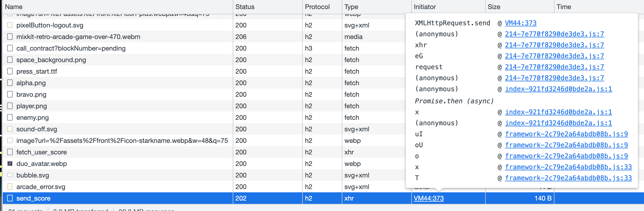
Task: Select the player.png request name
Action: [x=32, y=106]
